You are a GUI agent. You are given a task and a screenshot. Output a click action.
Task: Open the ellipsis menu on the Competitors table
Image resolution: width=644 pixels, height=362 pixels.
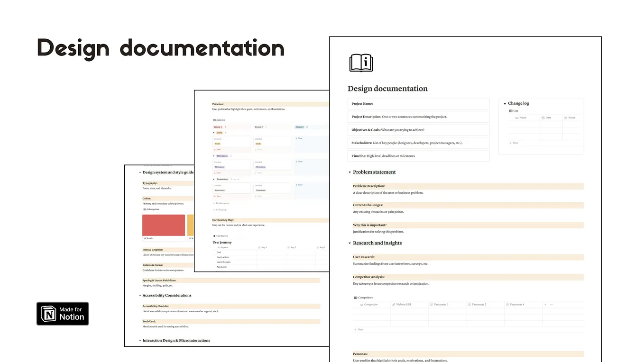[551, 305]
